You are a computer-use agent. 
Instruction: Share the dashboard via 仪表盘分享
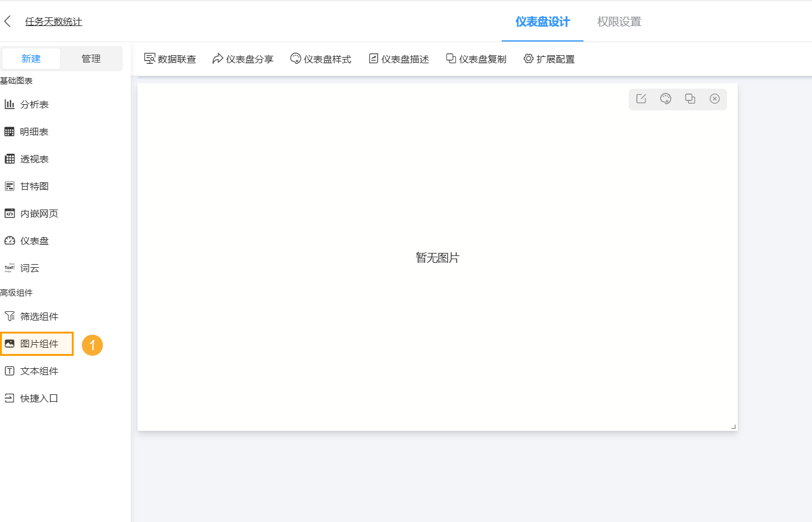[x=243, y=58]
